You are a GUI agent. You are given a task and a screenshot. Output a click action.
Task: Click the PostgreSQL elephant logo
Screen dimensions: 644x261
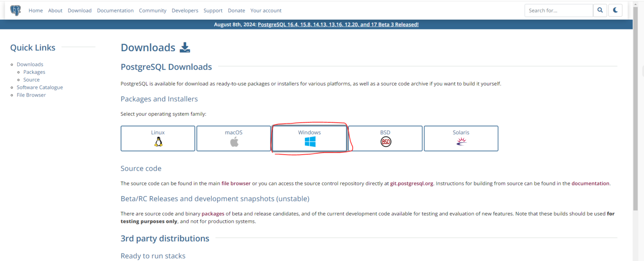[15, 10]
